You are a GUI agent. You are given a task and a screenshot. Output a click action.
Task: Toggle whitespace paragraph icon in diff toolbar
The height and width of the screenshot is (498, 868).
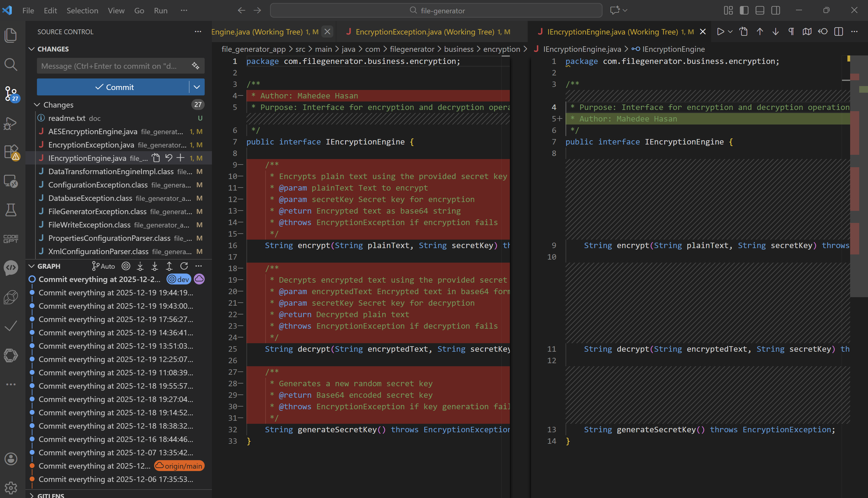[x=791, y=32]
